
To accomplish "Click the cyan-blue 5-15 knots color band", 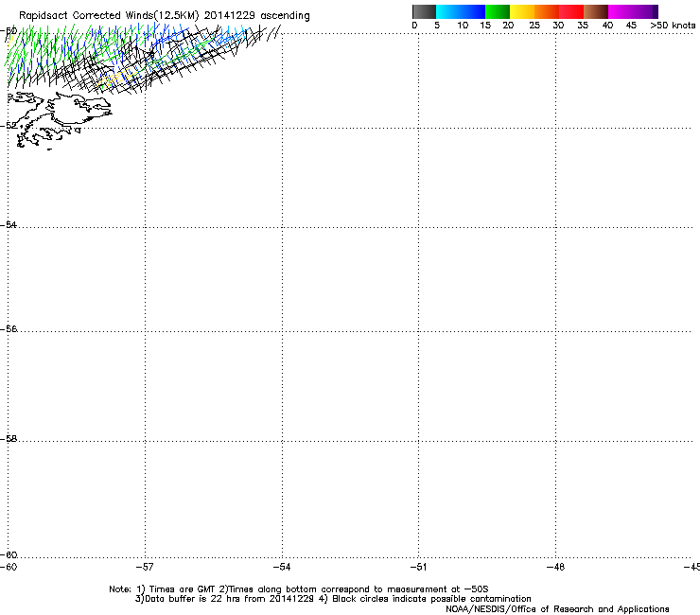I will [461, 11].
